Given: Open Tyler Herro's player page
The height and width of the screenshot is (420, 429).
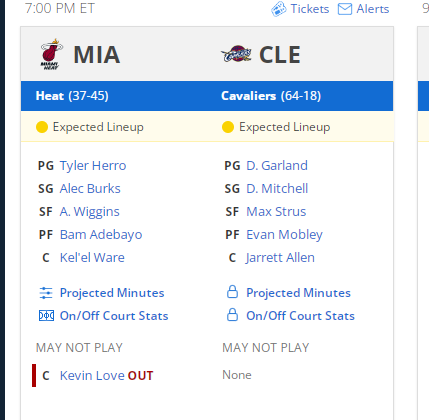Looking at the screenshot, I should click(x=93, y=166).
